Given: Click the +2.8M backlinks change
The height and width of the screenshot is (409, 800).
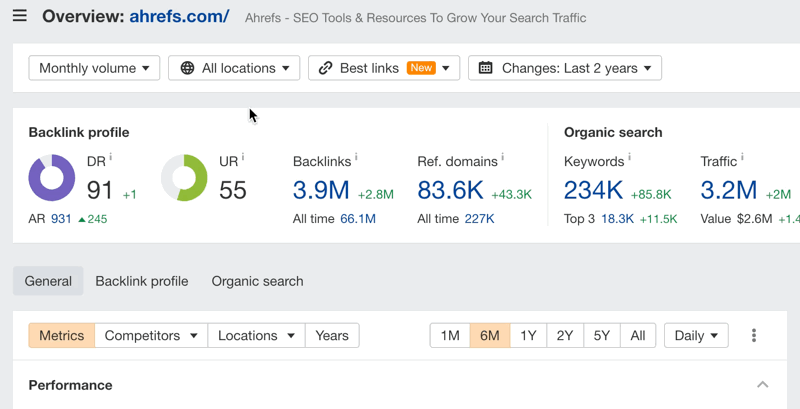Looking at the screenshot, I should coord(376,194).
